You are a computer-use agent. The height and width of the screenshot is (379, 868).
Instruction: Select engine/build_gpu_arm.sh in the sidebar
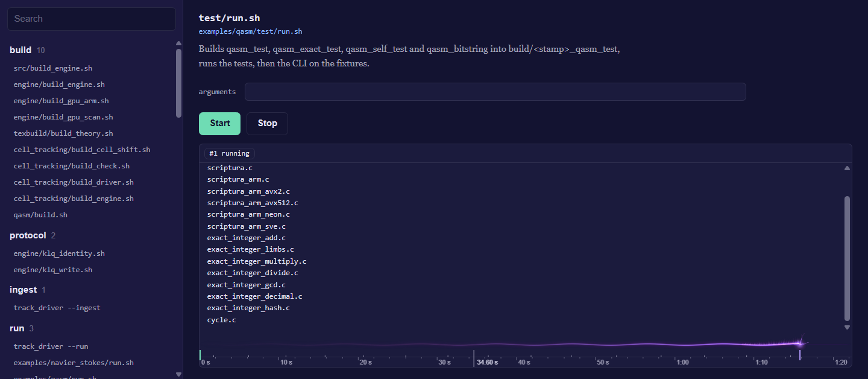coord(61,101)
